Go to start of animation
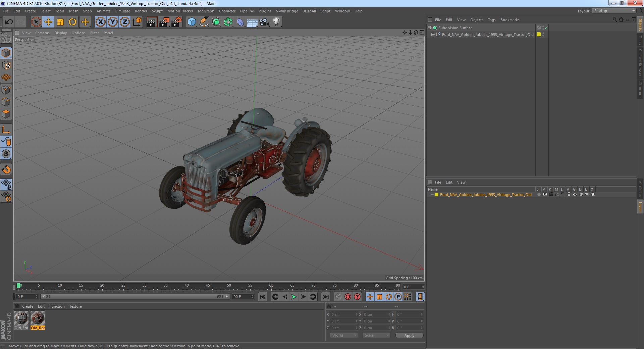This screenshot has height=349, width=644. coord(263,297)
